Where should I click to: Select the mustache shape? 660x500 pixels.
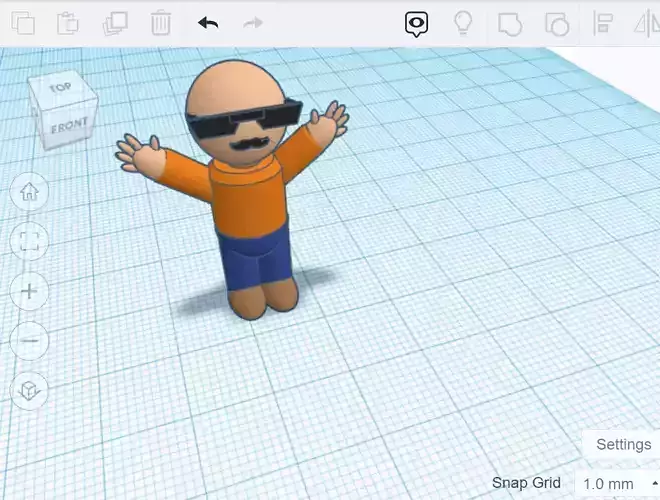pos(248,144)
